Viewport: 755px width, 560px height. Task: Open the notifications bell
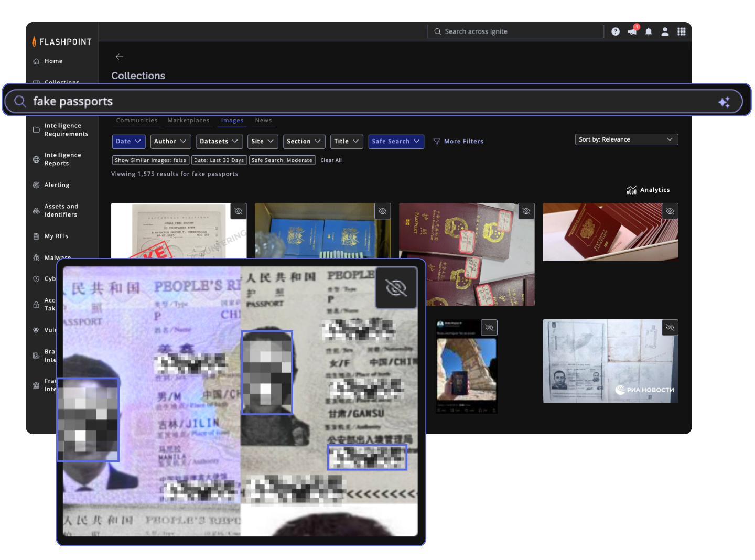pyautogui.click(x=649, y=31)
